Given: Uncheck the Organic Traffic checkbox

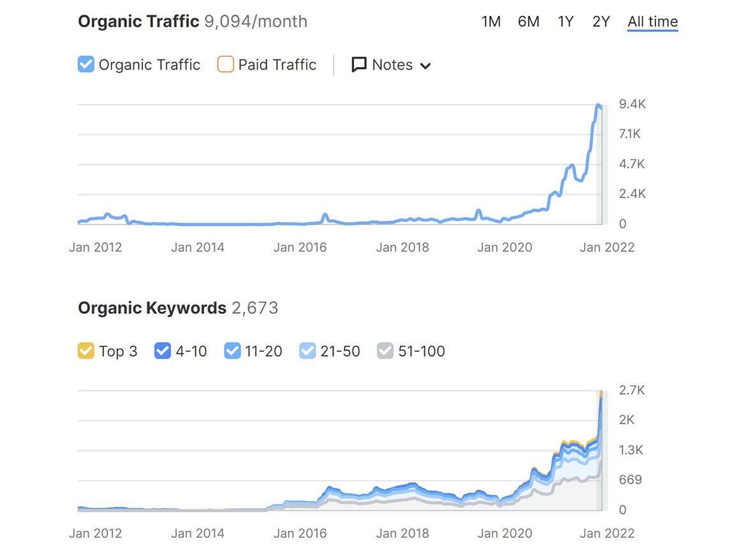Looking at the screenshot, I should 86,64.
